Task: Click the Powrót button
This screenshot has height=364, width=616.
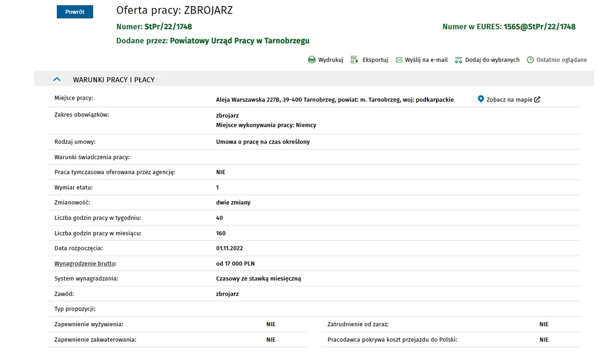Action: (x=75, y=12)
